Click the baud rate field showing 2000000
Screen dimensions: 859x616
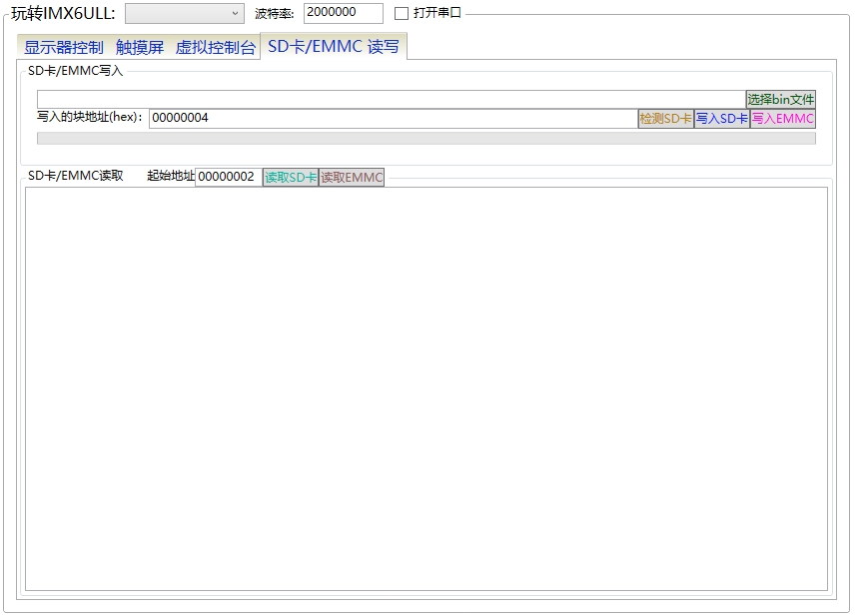coord(343,13)
